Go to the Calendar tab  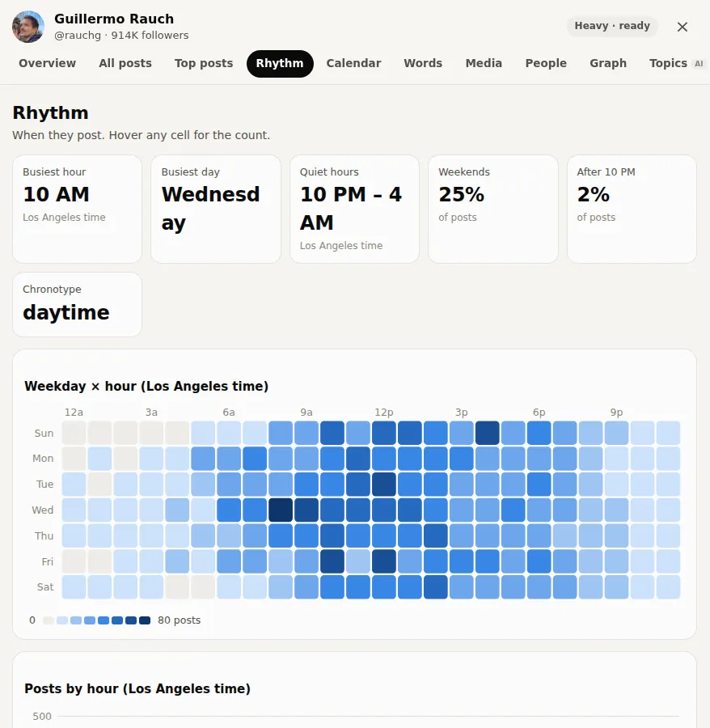click(353, 63)
